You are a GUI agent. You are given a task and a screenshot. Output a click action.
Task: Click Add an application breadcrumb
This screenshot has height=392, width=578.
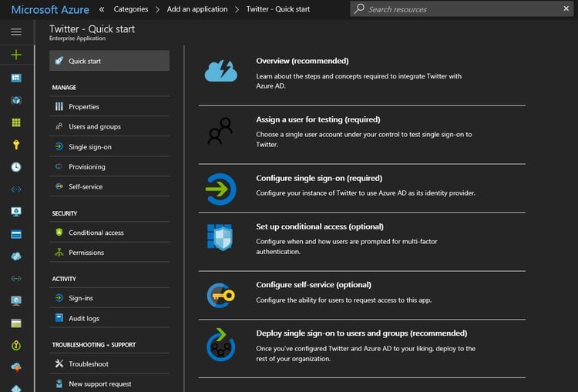pos(198,9)
